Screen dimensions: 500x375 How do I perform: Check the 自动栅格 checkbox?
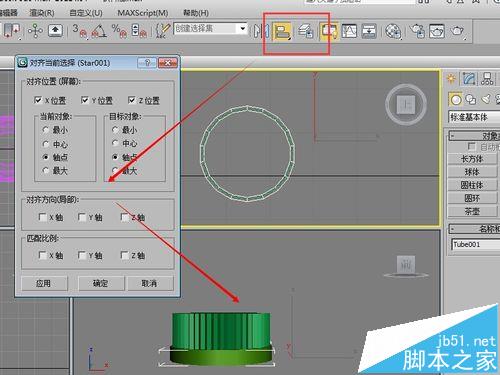click(471, 146)
